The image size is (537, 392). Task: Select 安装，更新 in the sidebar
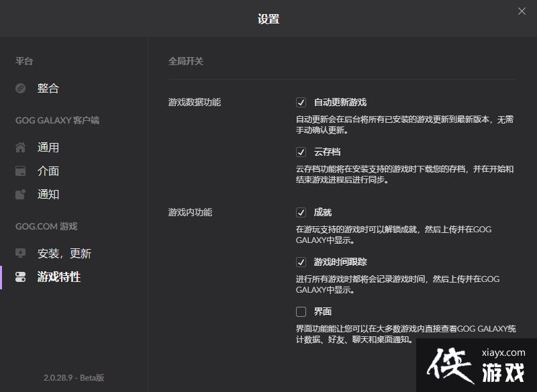[x=64, y=253]
